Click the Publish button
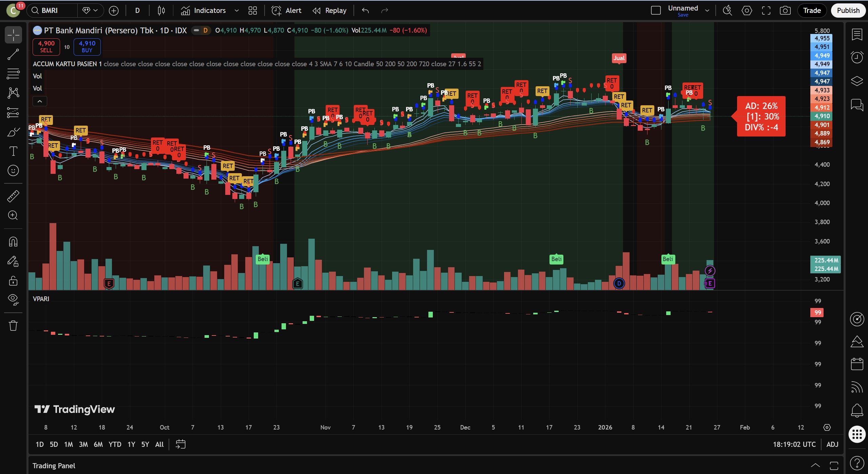Image resolution: width=868 pixels, height=474 pixels. (848, 11)
